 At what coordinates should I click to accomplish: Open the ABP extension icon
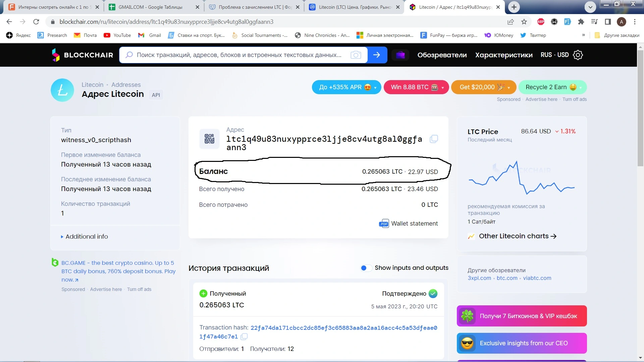pyautogui.click(x=541, y=22)
